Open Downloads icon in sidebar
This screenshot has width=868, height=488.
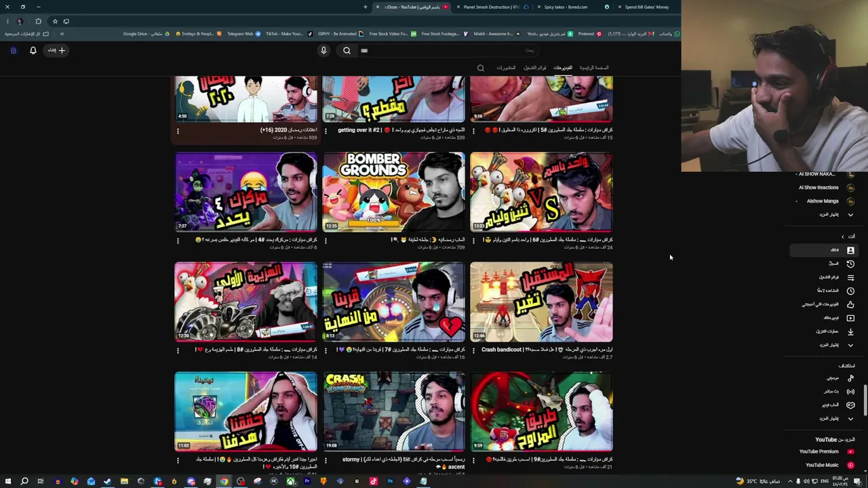[x=850, y=331]
